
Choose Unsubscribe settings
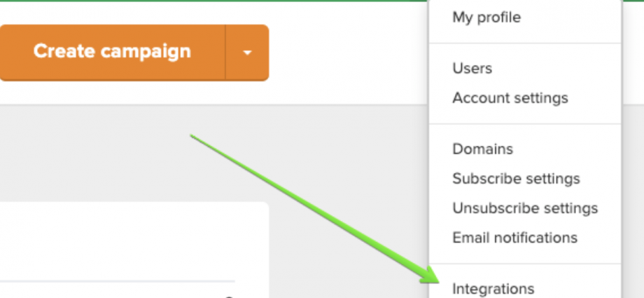click(x=525, y=208)
